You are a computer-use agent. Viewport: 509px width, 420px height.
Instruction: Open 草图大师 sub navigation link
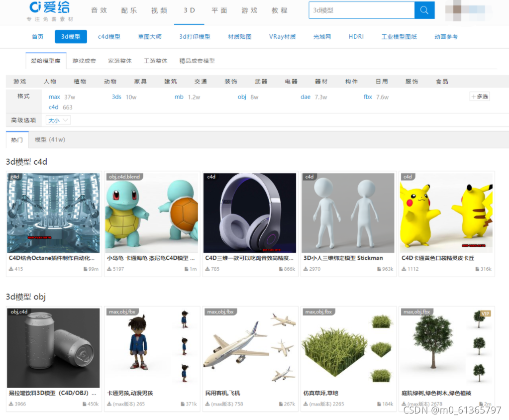(150, 37)
